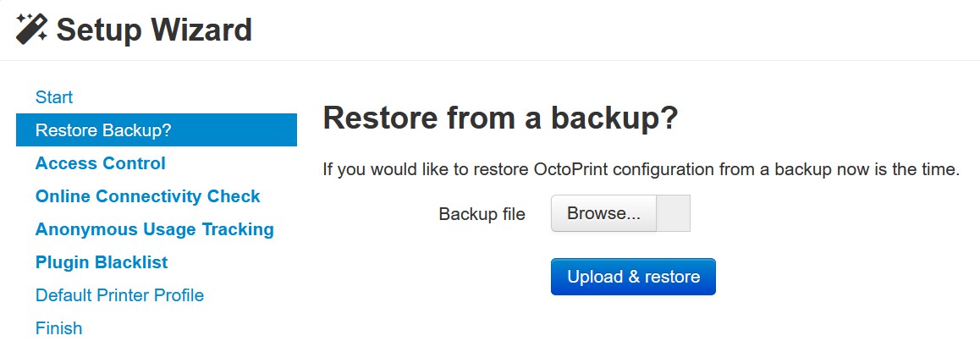Click the question mark in the main heading
The width and height of the screenshot is (980, 341).
[669, 118]
